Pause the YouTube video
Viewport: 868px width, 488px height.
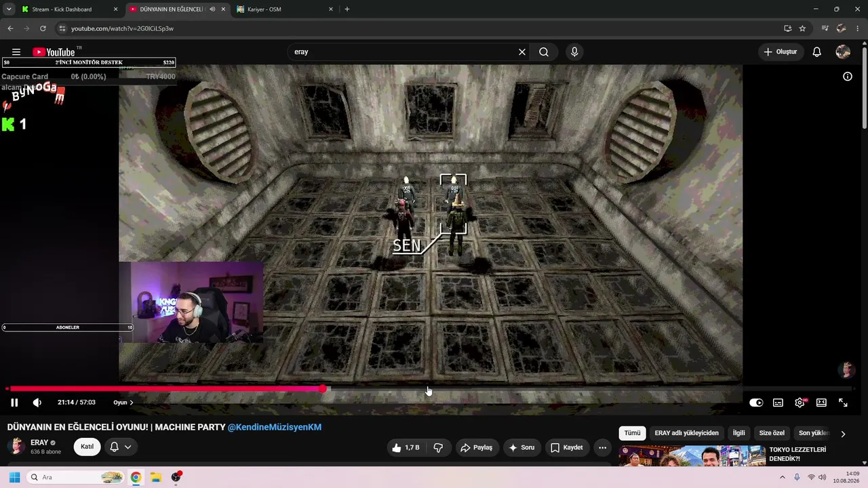coord(14,403)
